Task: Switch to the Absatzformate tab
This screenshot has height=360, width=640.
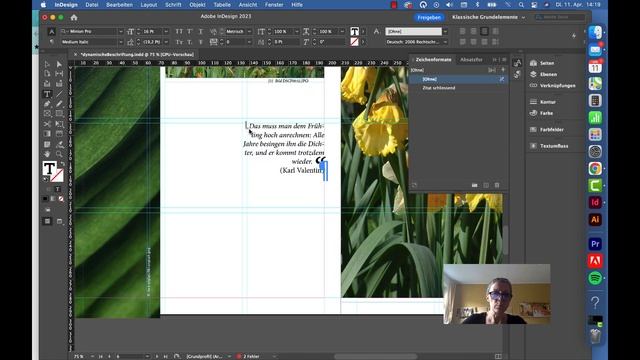Action: click(471, 60)
